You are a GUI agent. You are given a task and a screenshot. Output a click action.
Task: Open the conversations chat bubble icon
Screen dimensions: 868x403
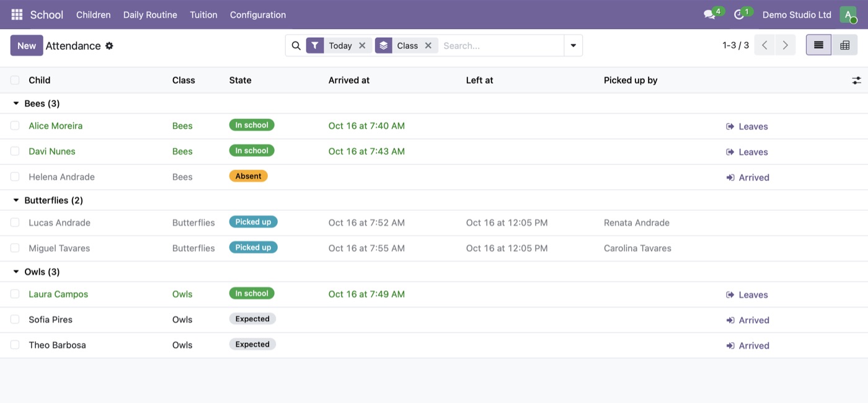709,14
